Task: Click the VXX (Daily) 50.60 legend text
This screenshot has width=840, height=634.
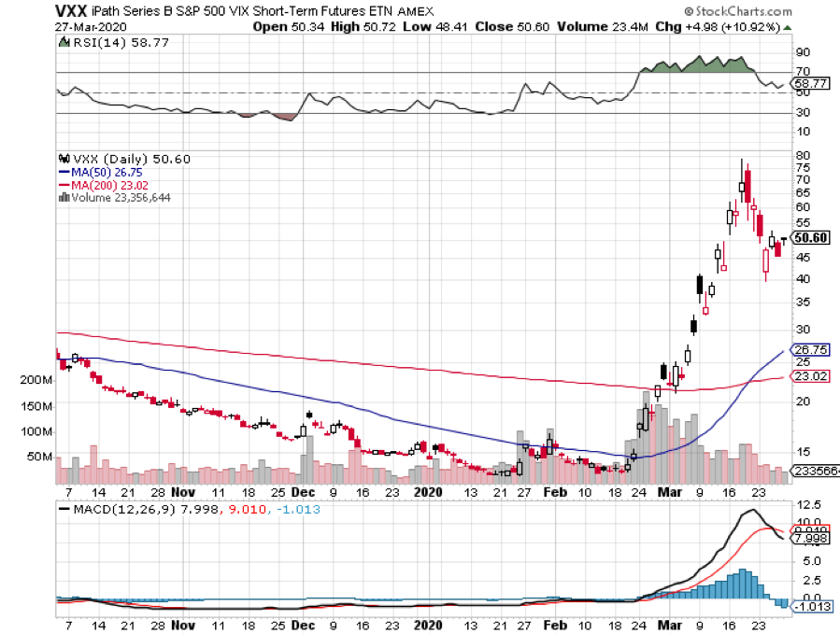Action: click(x=132, y=159)
